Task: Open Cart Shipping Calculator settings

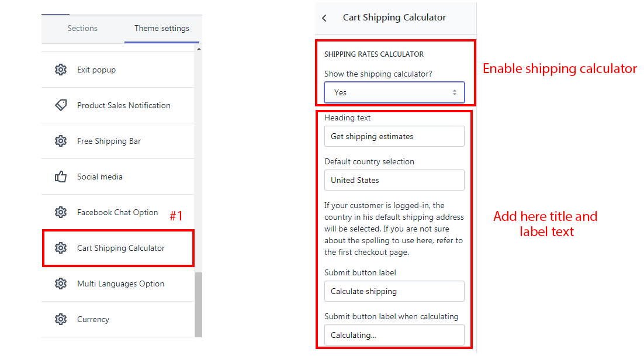Action: [121, 248]
